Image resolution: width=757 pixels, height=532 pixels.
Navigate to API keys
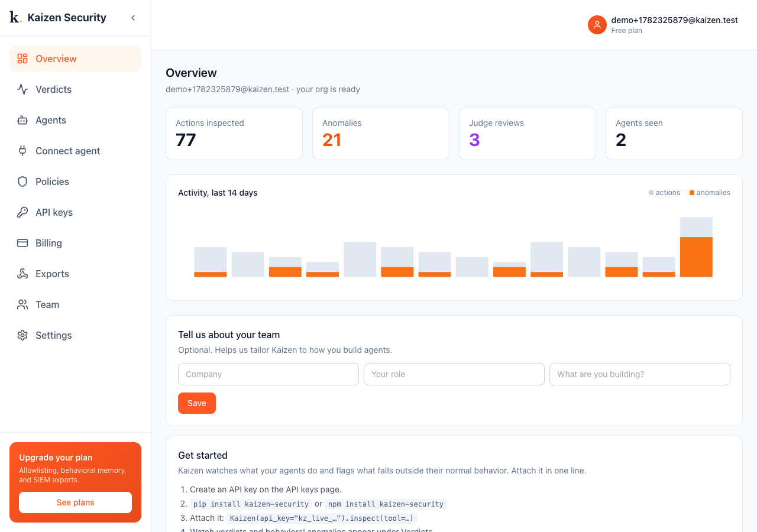pyautogui.click(x=75, y=212)
